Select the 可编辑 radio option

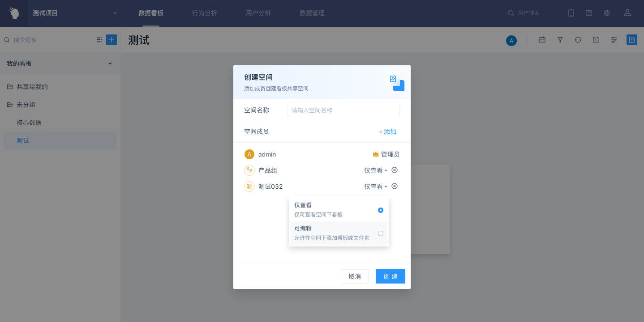click(380, 233)
